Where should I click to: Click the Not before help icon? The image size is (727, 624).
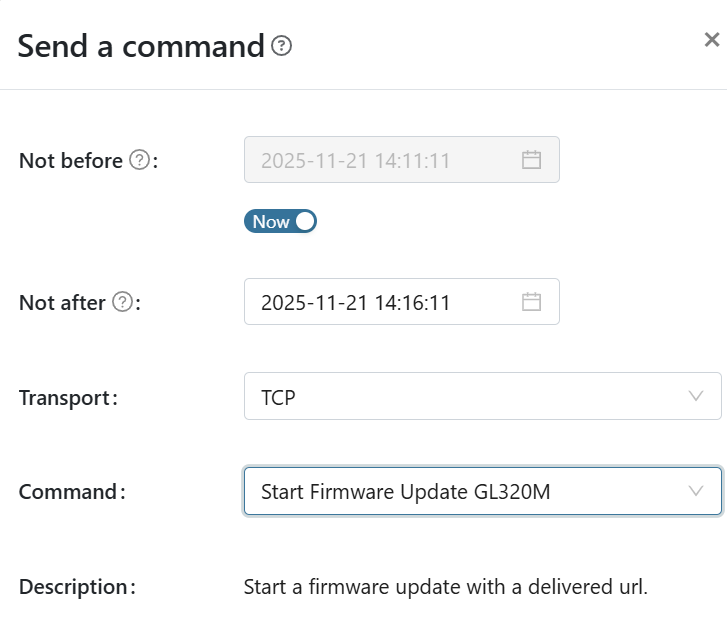[140, 160]
